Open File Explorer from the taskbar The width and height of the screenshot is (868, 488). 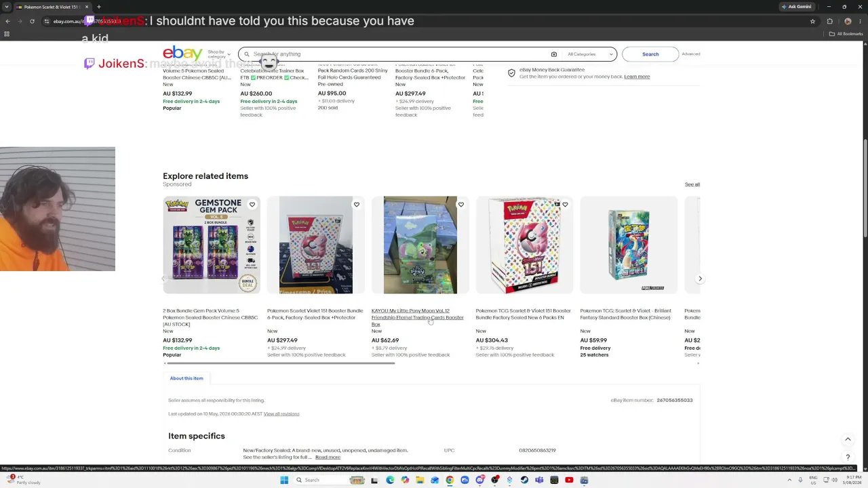420,480
